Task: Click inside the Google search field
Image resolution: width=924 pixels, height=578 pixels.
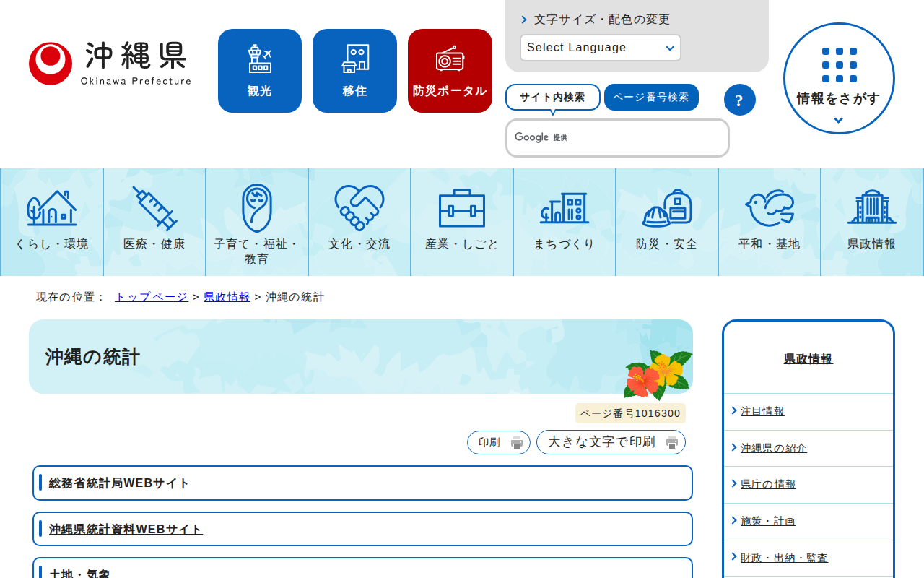Action: pyautogui.click(x=617, y=137)
